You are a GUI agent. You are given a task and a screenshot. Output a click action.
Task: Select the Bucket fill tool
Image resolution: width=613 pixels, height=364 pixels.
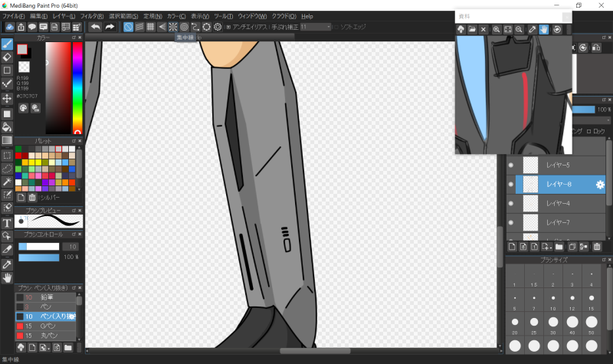point(7,126)
